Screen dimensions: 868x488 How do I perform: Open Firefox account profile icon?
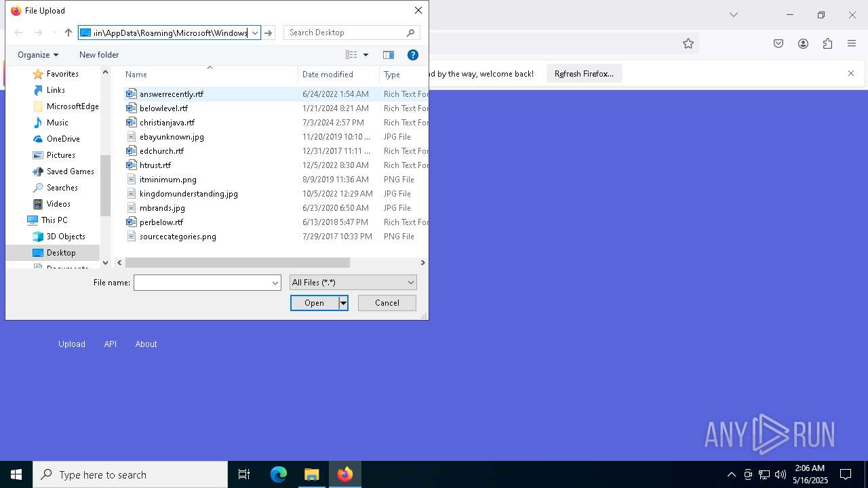coord(803,43)
